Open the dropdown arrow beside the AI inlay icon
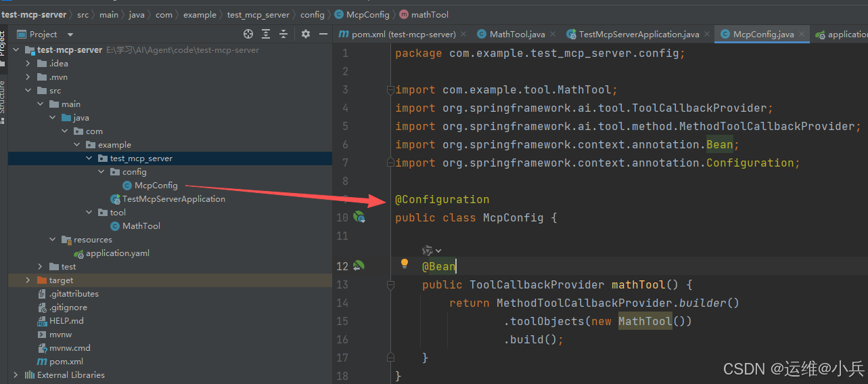This screenshot has height=384, width=868. coord(439,251)
